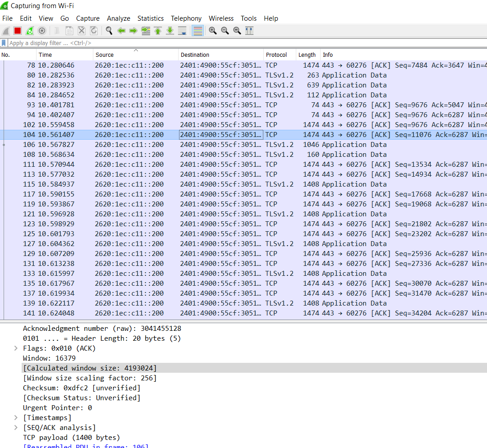
Task: Open Capture options gear icon
Action: (42, 31)
